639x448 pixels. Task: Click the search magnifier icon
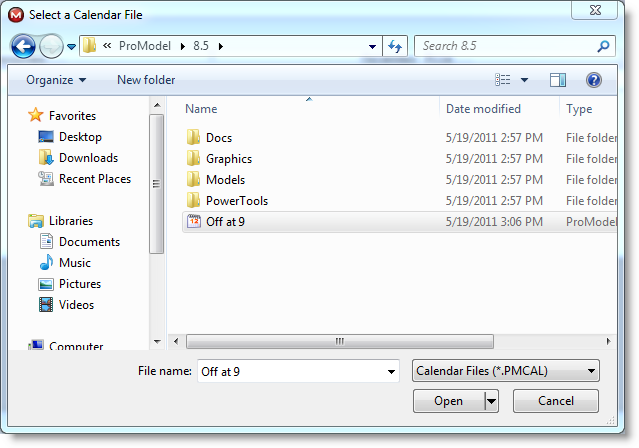pyautogui.click(x=603, y=46)
